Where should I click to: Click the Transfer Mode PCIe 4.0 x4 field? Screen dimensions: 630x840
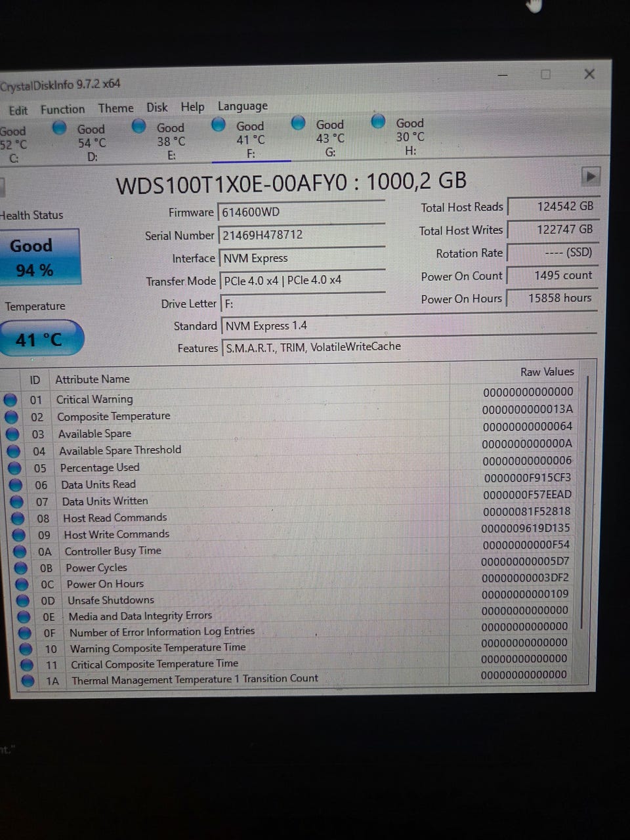(x=303, y=280)
